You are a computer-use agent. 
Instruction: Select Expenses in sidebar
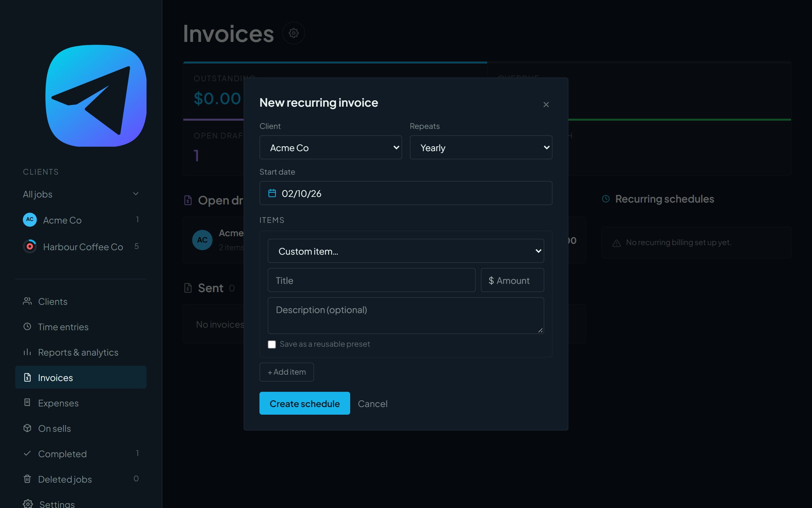click(81, 403)
